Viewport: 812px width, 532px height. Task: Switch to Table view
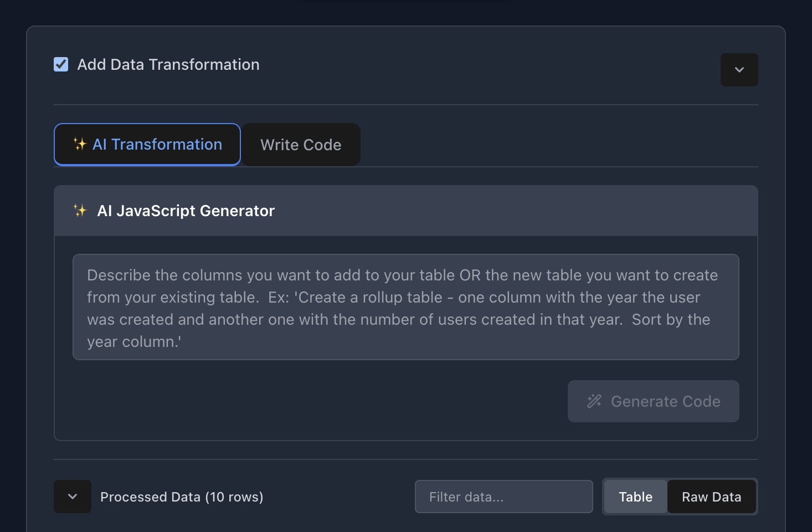coord(635,497)
